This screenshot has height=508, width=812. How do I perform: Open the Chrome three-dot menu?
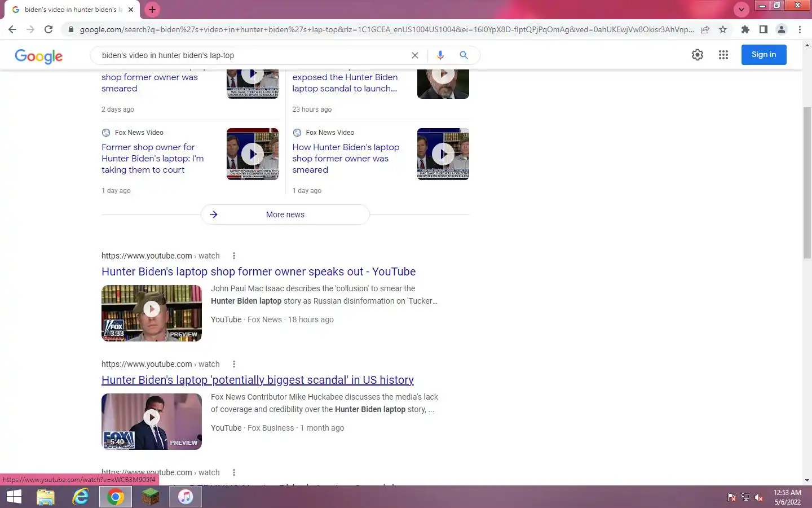[800, 29]
